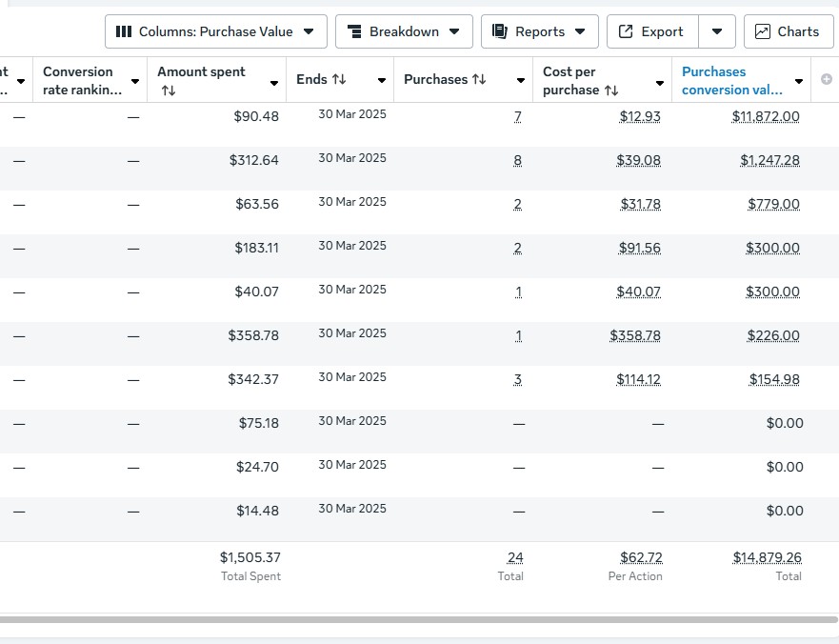Screen dimensions: 839x644
Task: Click purchases value 3 link
Action: tap(517, 380)
